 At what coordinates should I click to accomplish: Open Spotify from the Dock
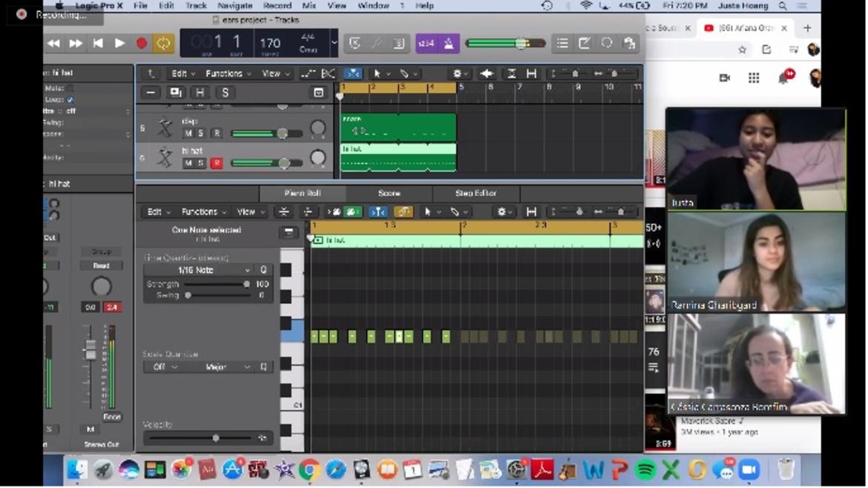(645, 469)
